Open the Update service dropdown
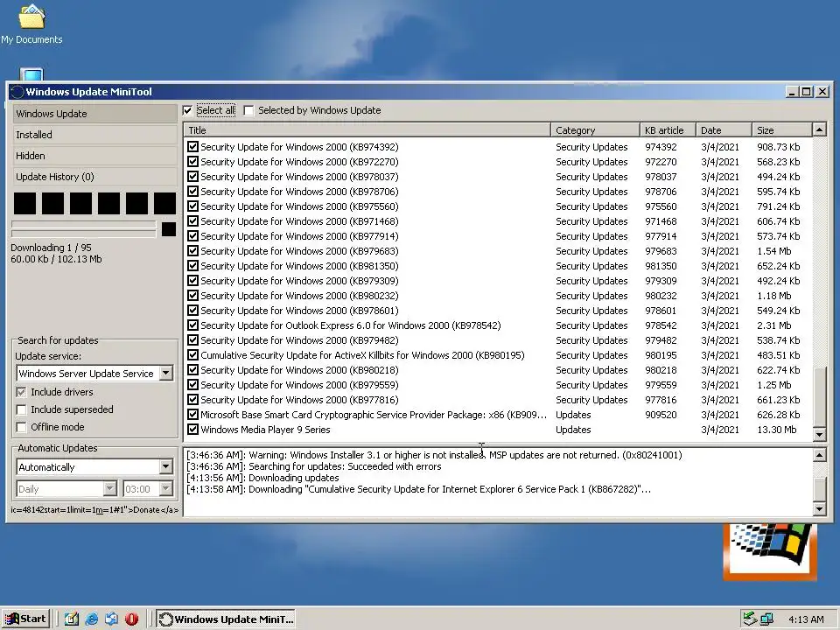Screen dimensions: 840x630 coord(166,374)
